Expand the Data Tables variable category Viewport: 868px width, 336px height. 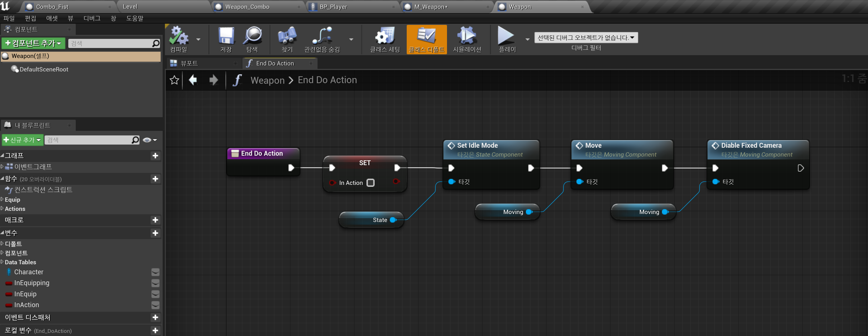pyautogui.click(x=2, y=262)
